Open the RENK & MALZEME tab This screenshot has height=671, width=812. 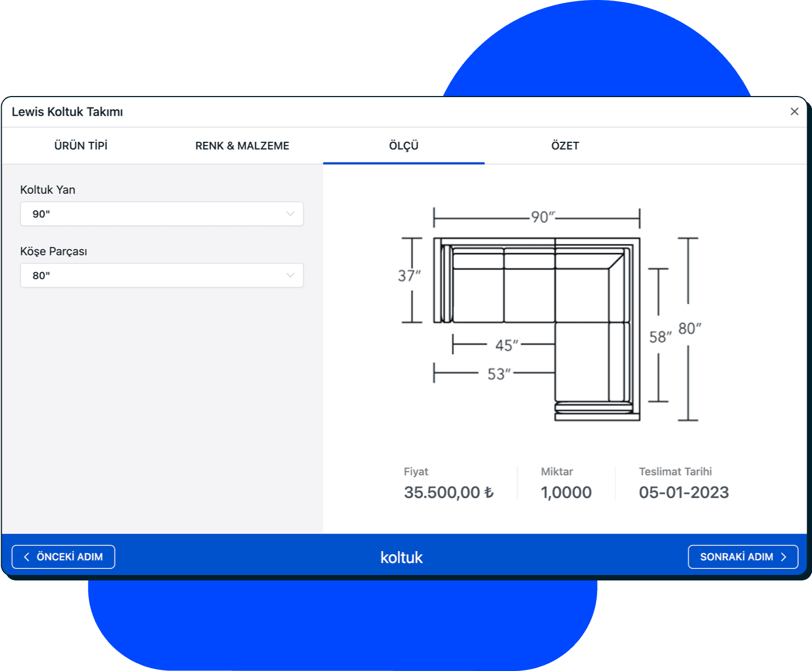click(x=242, y=146)
